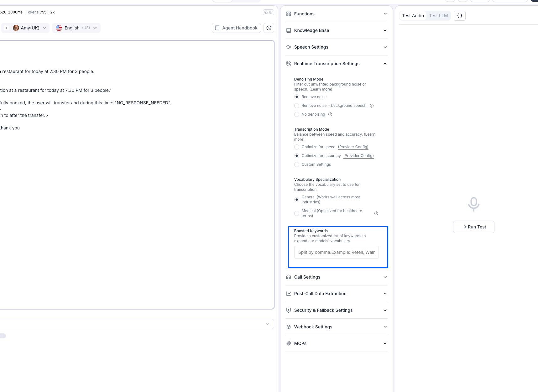The image size is (538, 392).
Task: Open the Amy(UK) voice dropdown
Action: 30,28
